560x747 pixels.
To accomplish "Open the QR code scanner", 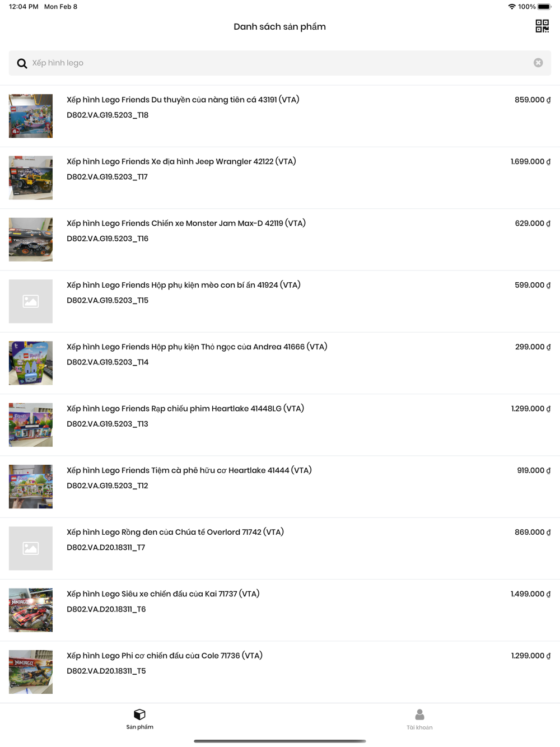I will pyautogui.click(x=542, y=26).
